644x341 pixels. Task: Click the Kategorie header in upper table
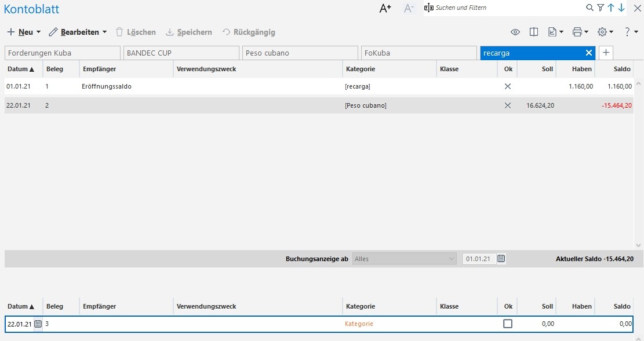(361, 69)
